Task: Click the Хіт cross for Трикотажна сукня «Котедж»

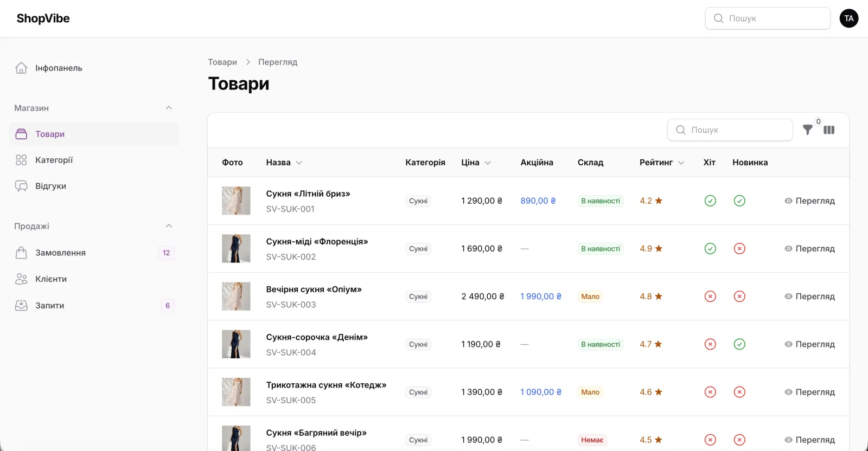Action: [x=710, y=392]
